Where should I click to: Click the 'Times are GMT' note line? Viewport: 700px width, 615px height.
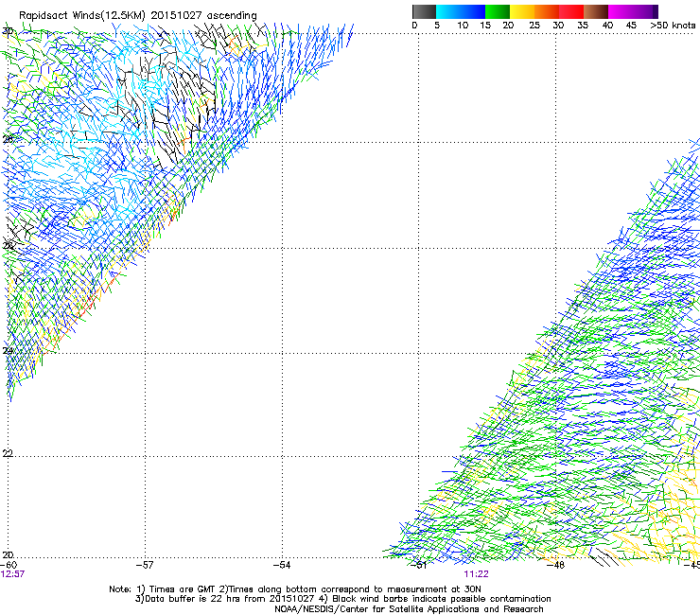294,589
